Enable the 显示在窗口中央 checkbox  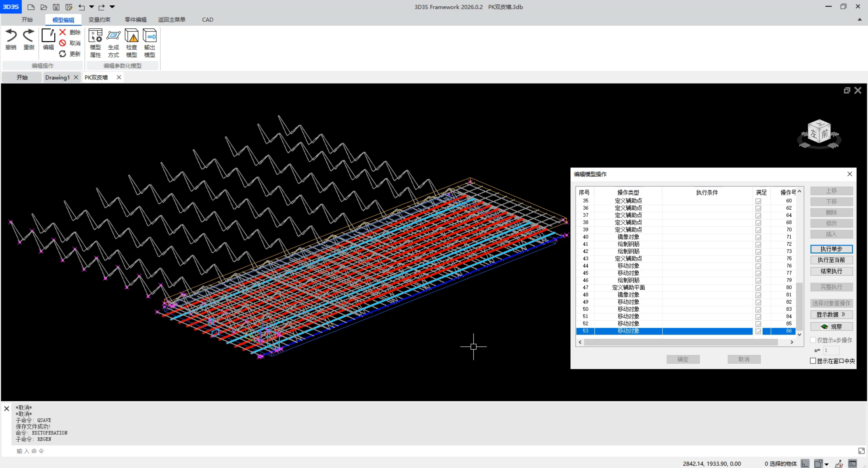pyautogui.click(x=813, y=361)
